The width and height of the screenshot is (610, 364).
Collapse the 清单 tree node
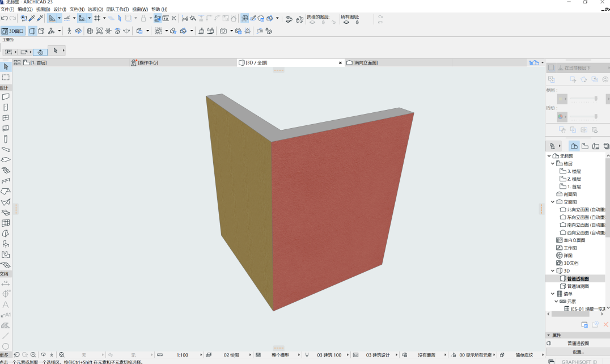552,294
